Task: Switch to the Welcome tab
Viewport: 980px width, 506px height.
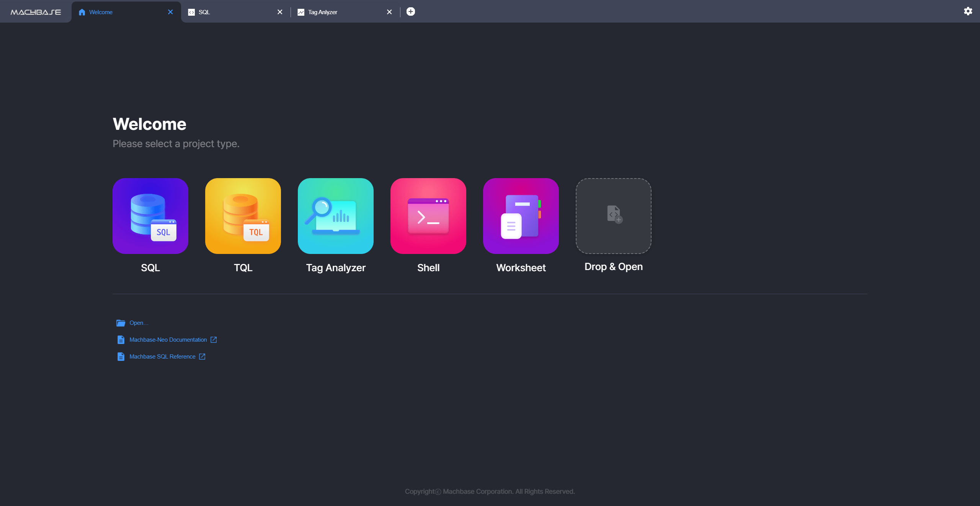Action: coord(126,12)
